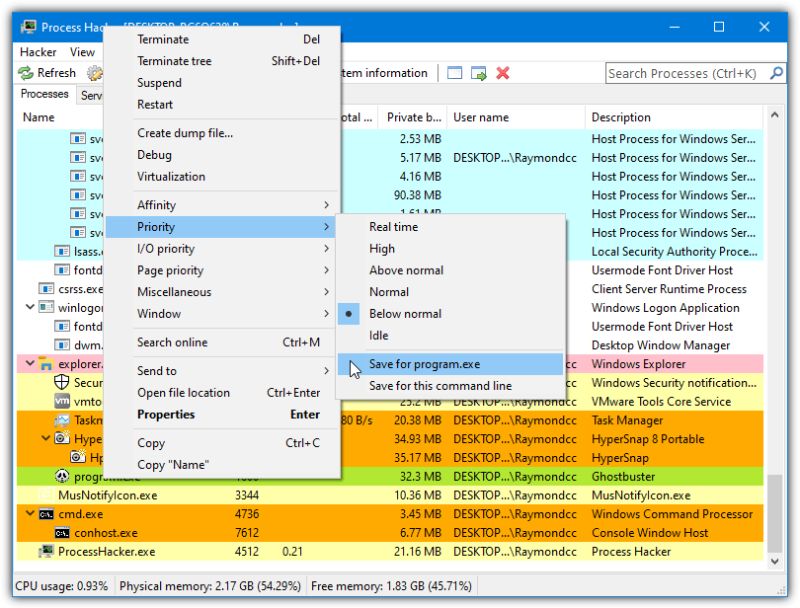800x608 pixels.
Task: Click the Process Hacker title bar icon
Action: (28, 27)
